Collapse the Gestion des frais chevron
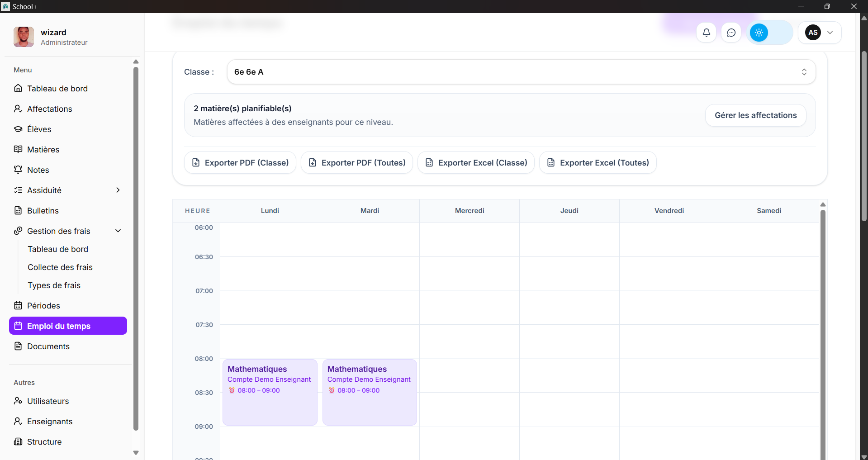Viewport: 868px width, 460px height. [x=118, y=231]
